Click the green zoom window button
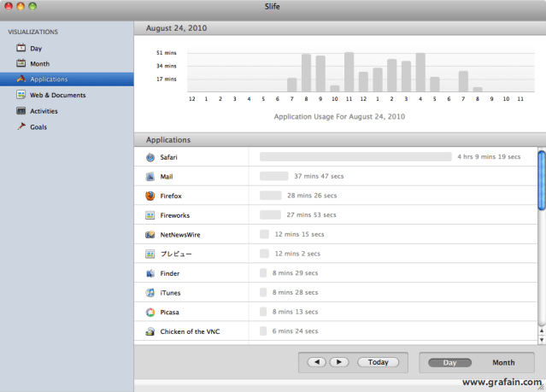The width and height of the screenshot is (546, 392). (32, 6)
